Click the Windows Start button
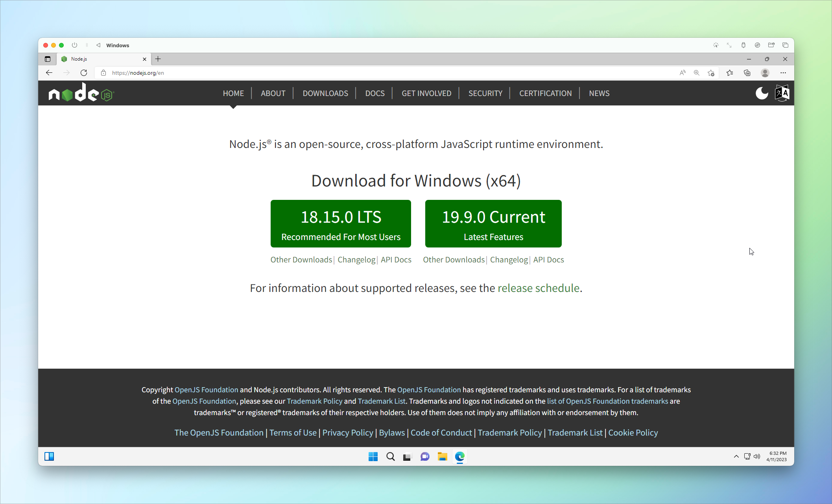The image size is (832, 504). [373, 456]
